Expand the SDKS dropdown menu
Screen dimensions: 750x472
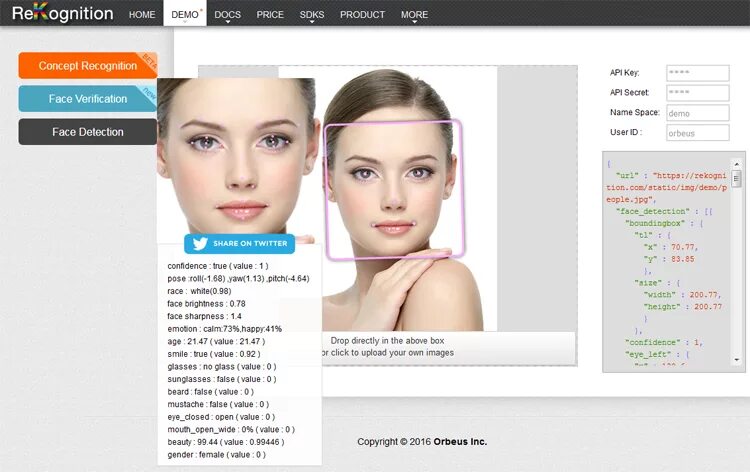(x=312, y=15)
